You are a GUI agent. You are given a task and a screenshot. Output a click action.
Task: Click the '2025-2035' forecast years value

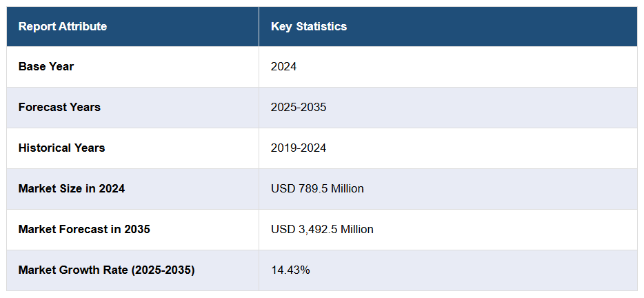click(299, 108)
